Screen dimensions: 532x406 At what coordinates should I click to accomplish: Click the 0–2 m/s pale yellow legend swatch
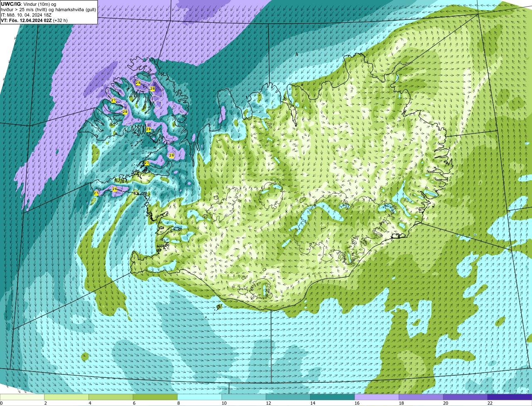point(22,397)
